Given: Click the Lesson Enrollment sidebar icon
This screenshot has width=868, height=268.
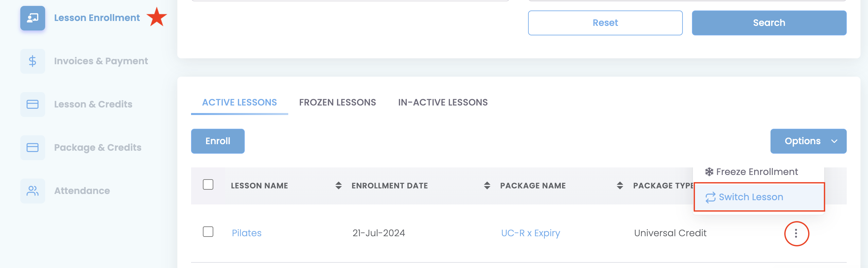Looking at the screenshot, I should (32, 18).
